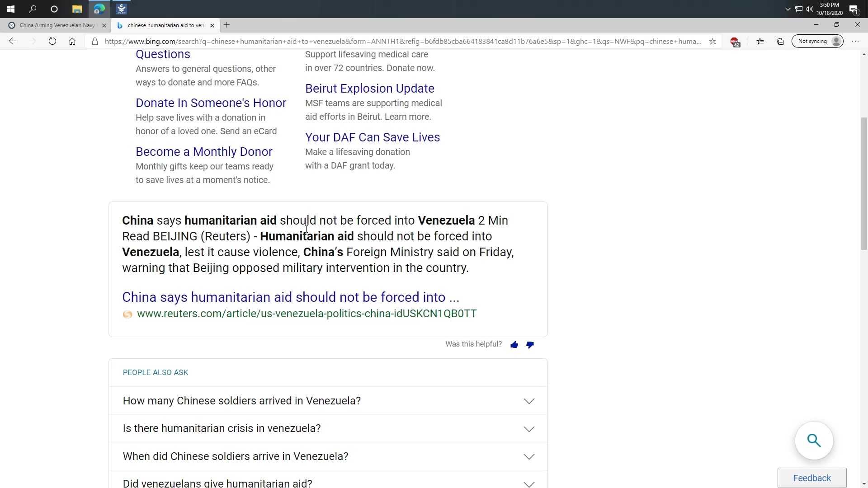Image resolution: width=868 pixels, height=488 pixels.
Task: Show the clock and calendar flyout
Action: click(x=830, y=9)
